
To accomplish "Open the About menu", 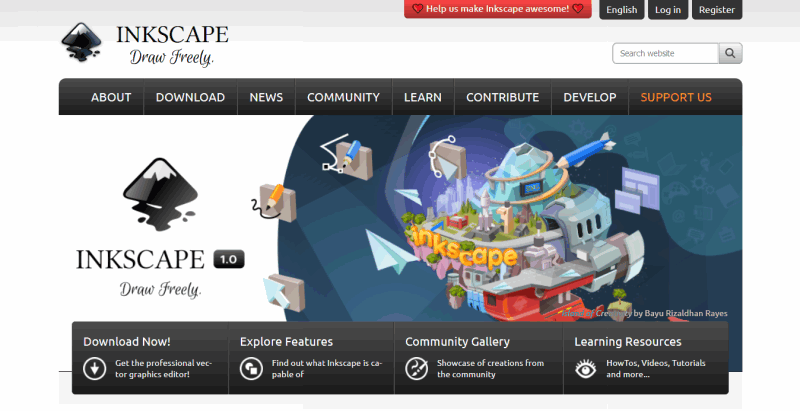I will tap(111, 97).
